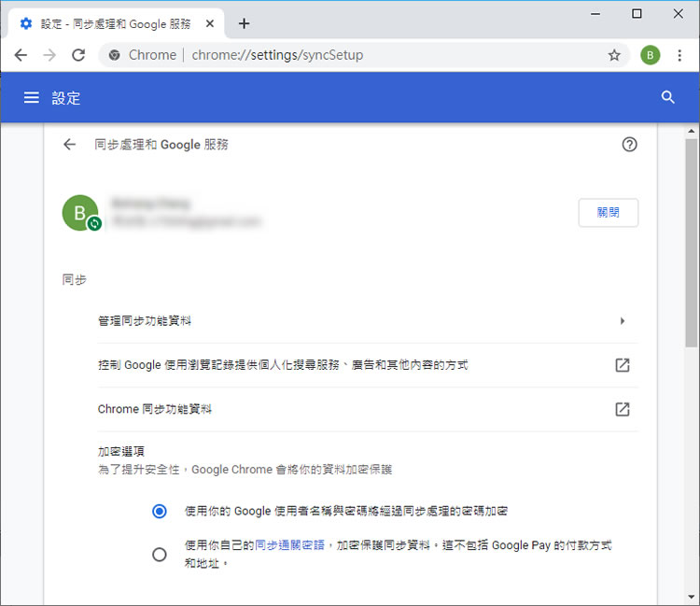
Task: Go back with the browser back arrow
Action: pos(21,55)
